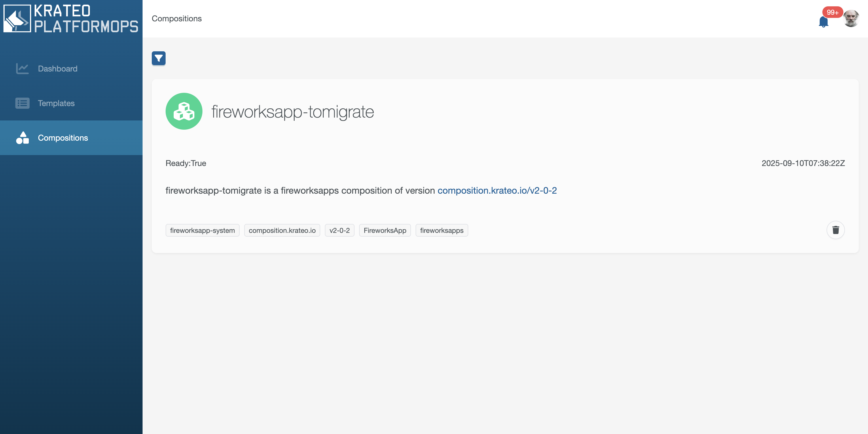Select the v2-0-2 version tag
868x434 pixels.
pos(339,230)
